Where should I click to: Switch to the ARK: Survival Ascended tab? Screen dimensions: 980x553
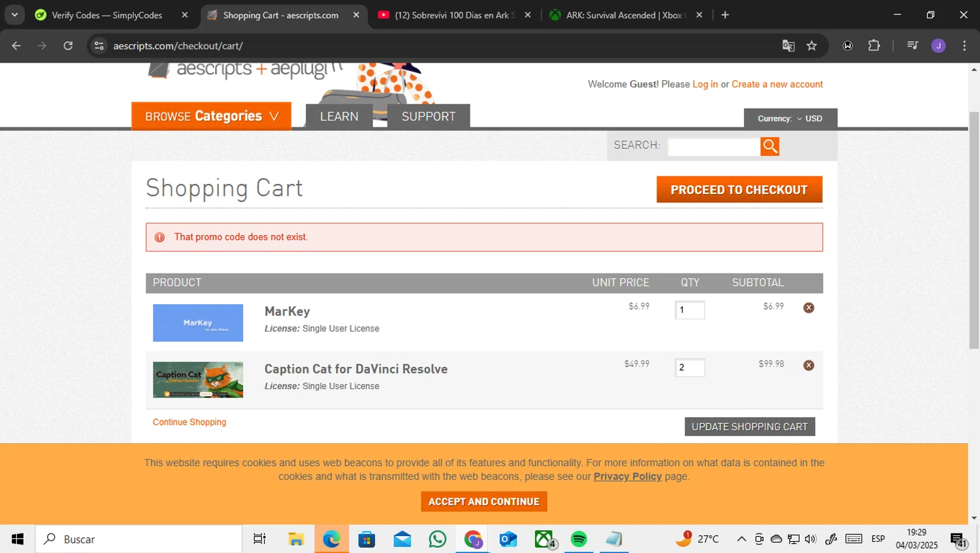tap(624, 15)
